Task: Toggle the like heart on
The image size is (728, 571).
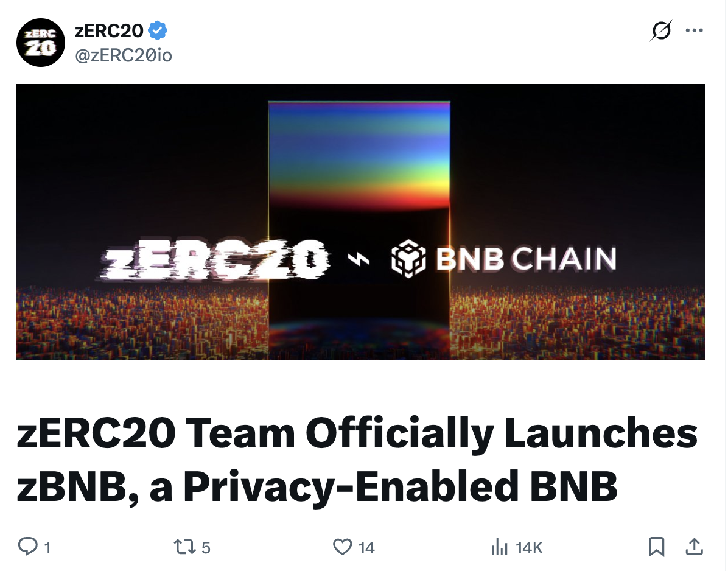Action: [345, 548]
